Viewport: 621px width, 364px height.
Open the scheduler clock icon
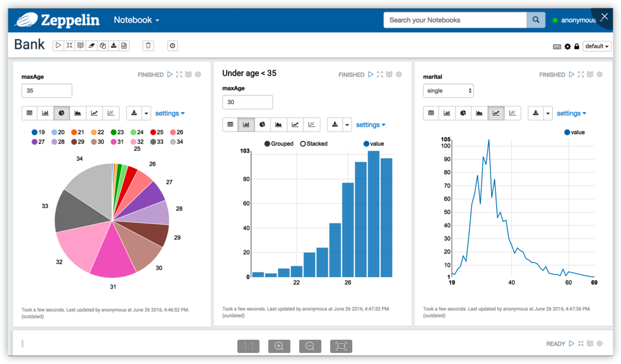[x=173, y=45]
